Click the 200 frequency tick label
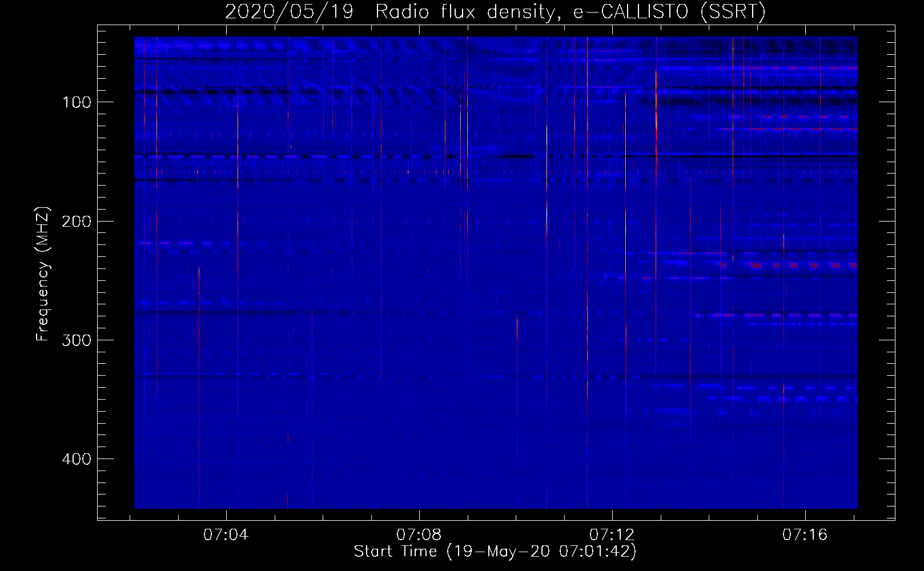924x571 pixels. (x=77, y=222)
